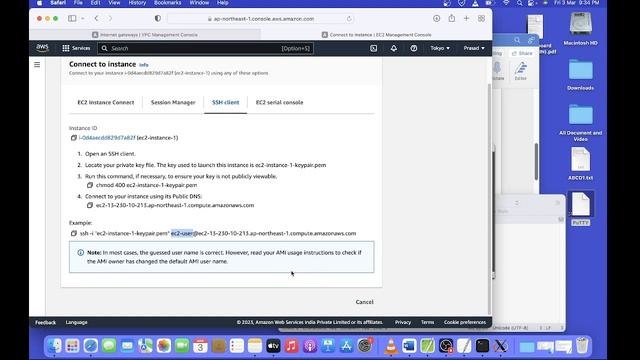Select Macintosh HD desktop icon
Viewport: 640px width, 360px height.
coord(580,29)
